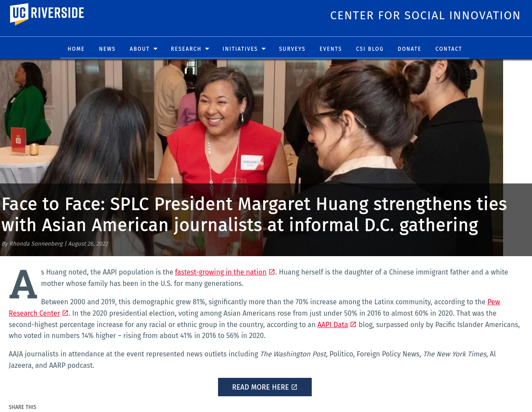Click external-link icon beside Pew Research Center
This screenshot has height=412, width=532.
(65, 313)
